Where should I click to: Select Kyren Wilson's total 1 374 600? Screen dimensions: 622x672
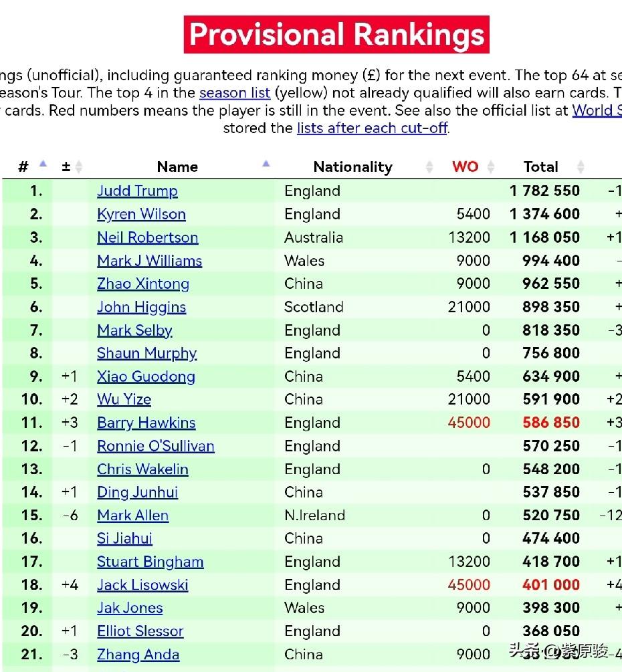pyautogui.click(x=544, y=214)
